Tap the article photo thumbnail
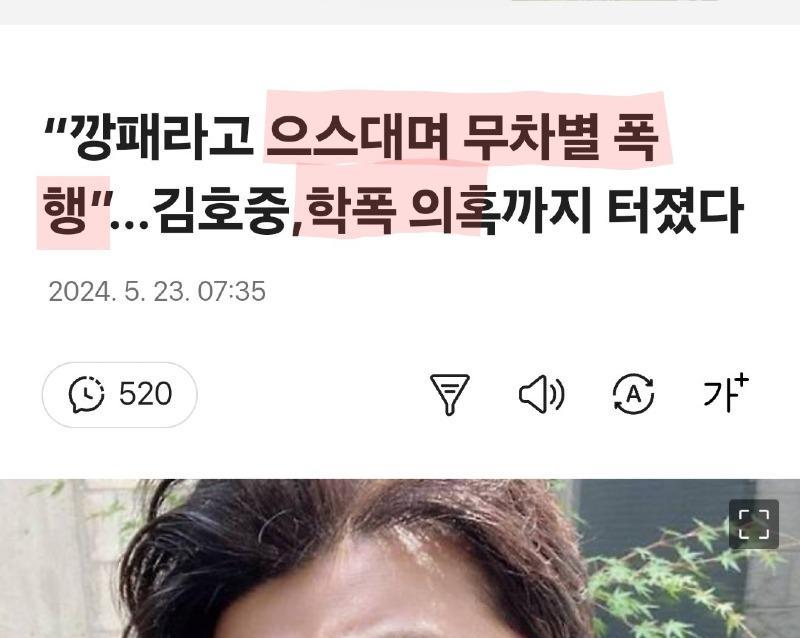 tap(400, 558)
